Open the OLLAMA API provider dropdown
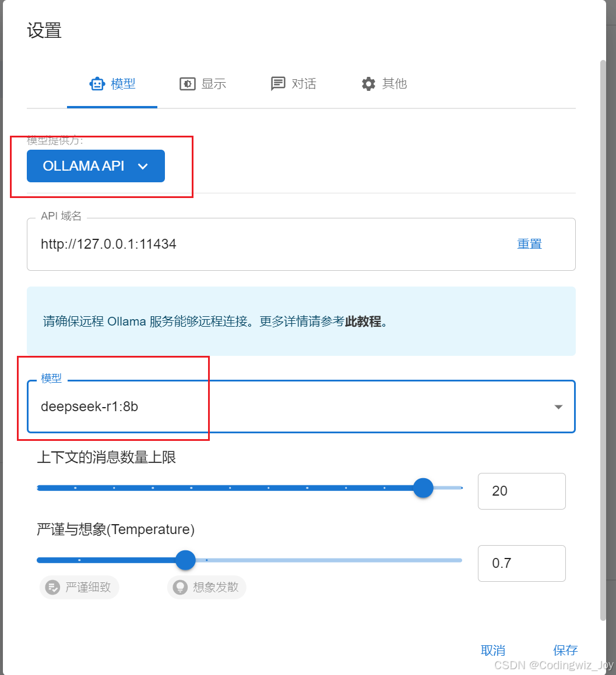The width and height of the screenshot is (616, 675). [x=96, y=166]
